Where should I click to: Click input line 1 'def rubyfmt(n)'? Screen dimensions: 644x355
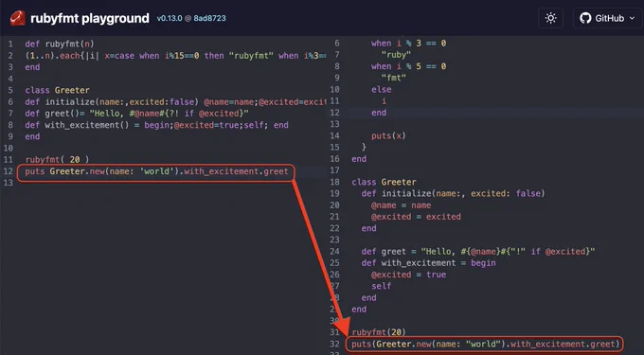[x=60, y=44]
